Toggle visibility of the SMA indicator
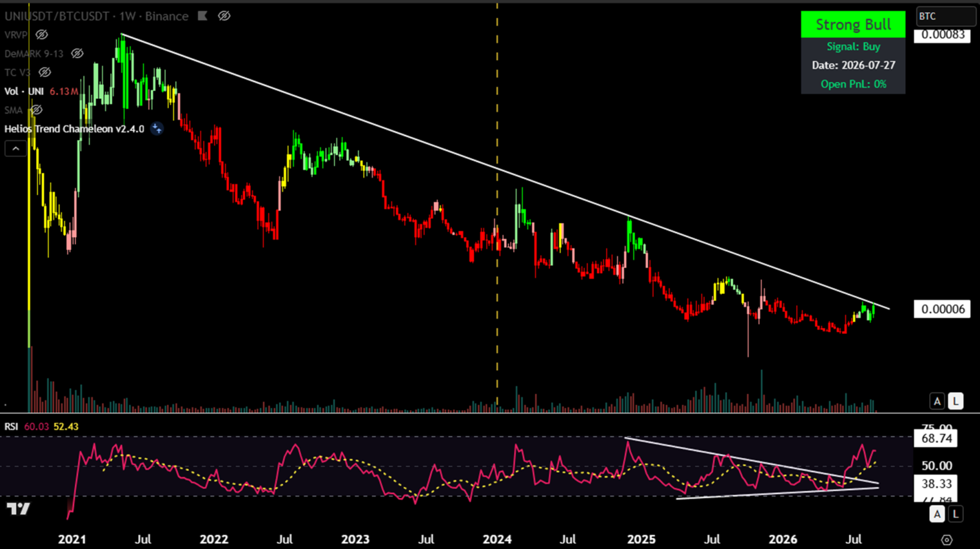The image size is (980, 549). [37, 110]
